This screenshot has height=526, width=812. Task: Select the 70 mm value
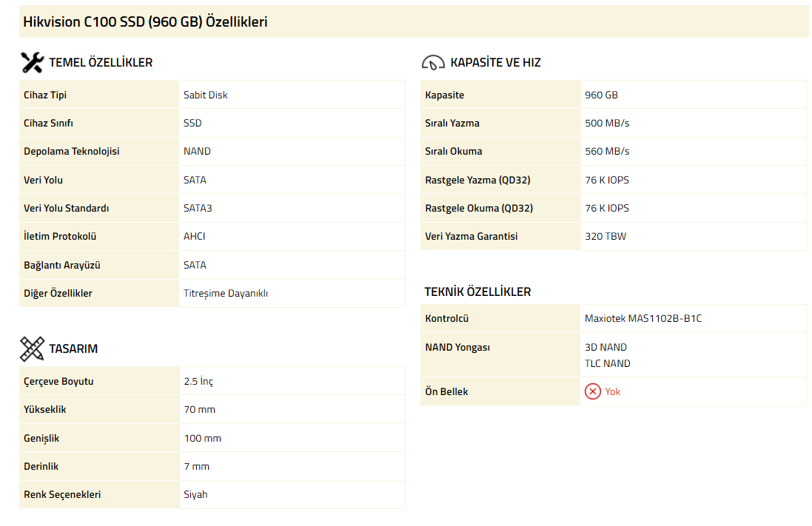(199, 409)
